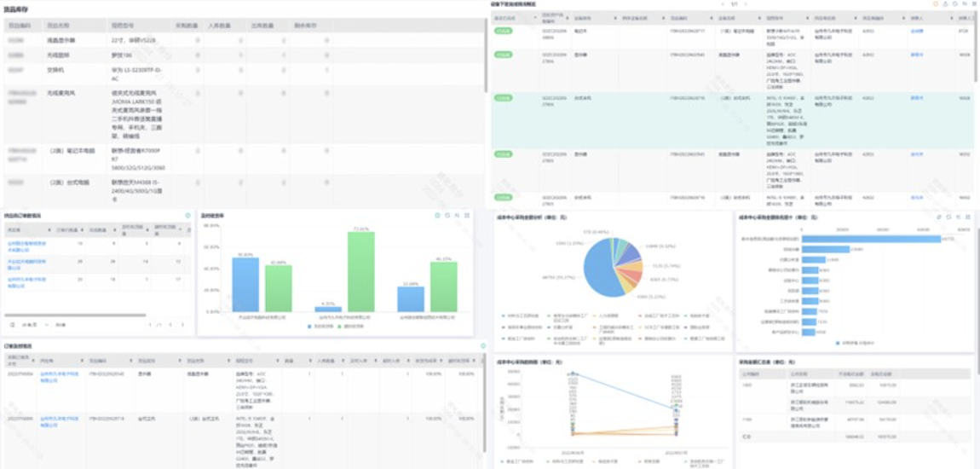Open the filter arrow on the first supplier table column
The height and width of the screenshot is (469, 980).
pos(48,231)
